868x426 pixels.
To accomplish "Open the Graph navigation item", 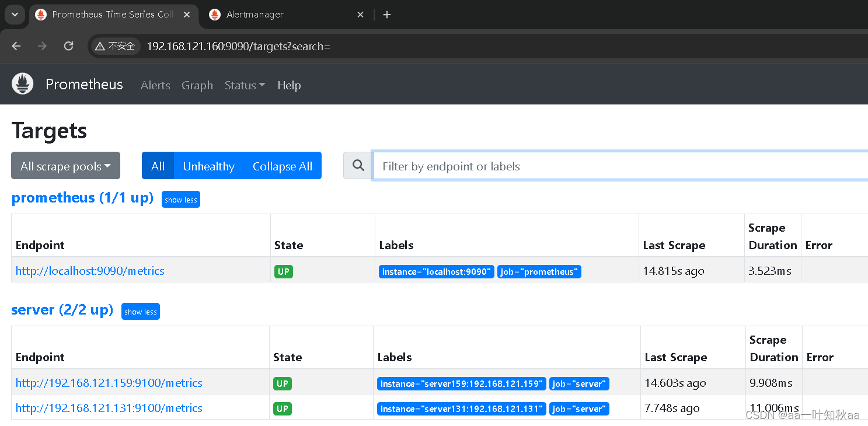I will click(x=197, y=85).
